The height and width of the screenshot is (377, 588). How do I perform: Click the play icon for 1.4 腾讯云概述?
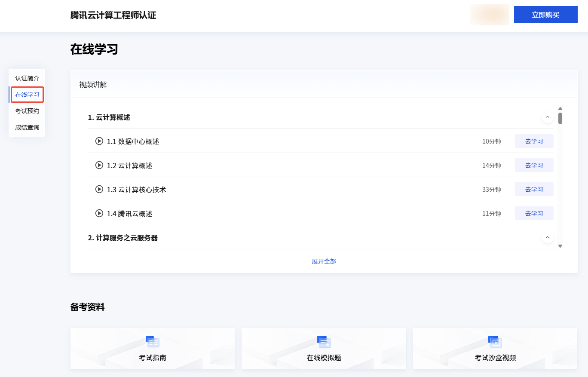click(x=99, y=213)
